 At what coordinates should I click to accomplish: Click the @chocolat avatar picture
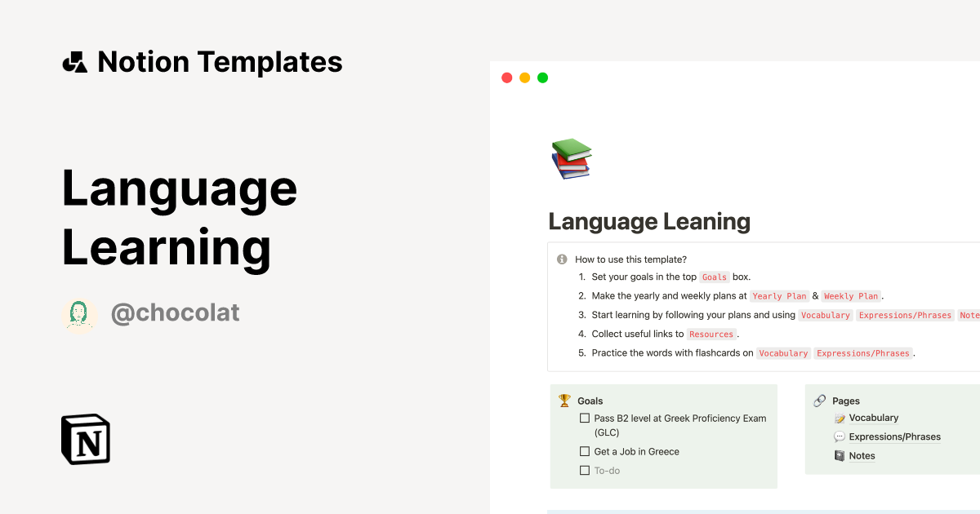79,312
